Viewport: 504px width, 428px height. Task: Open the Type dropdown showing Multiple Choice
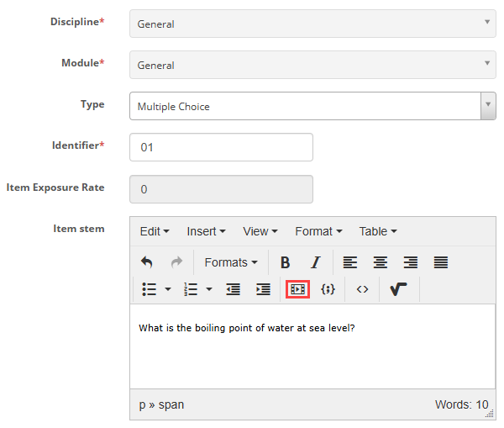coord(312,107)
